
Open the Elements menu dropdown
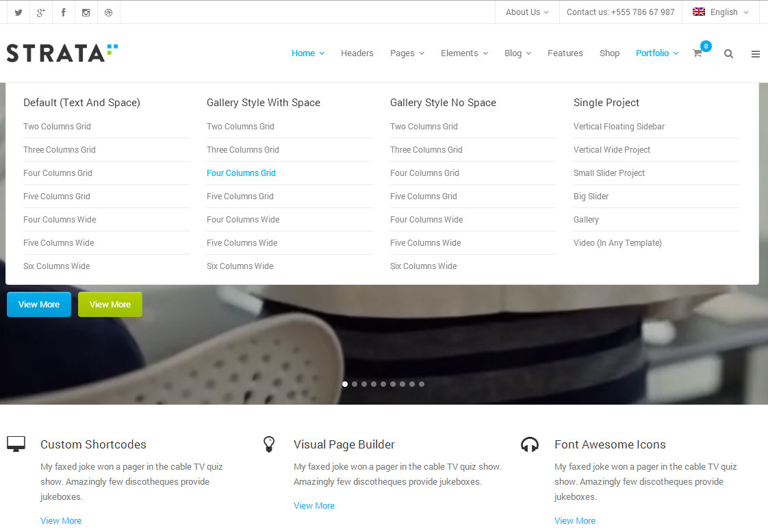pos(464,53)
